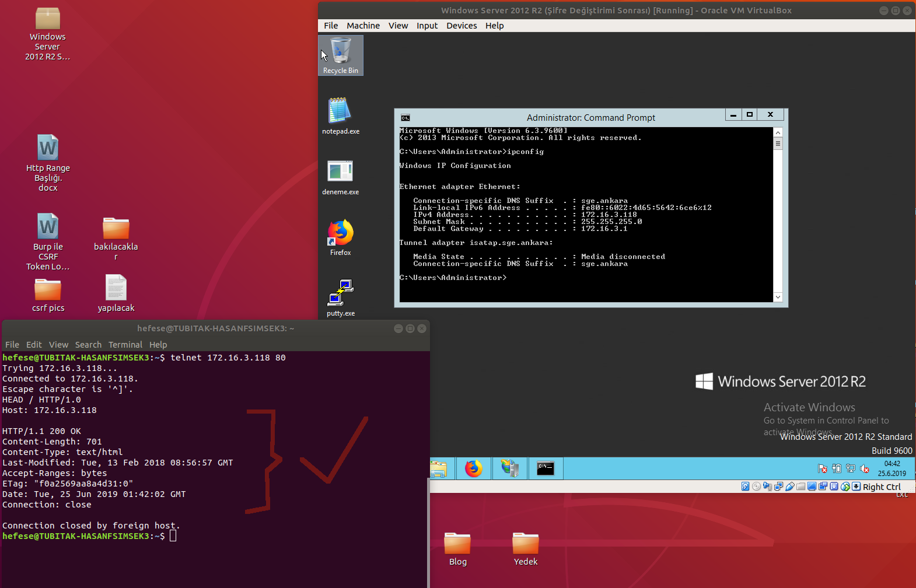Click the 'Content-Length: 701' terminal line
The width and height of the screenshot is (916, 588).
click(52, 442)
